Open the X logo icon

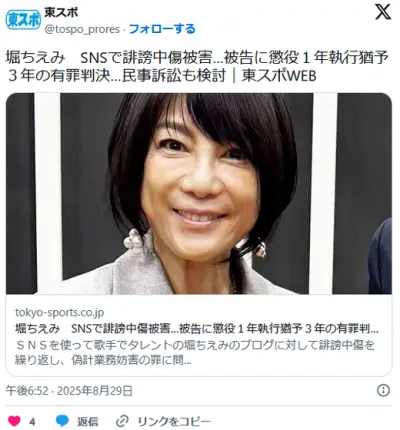383,13
